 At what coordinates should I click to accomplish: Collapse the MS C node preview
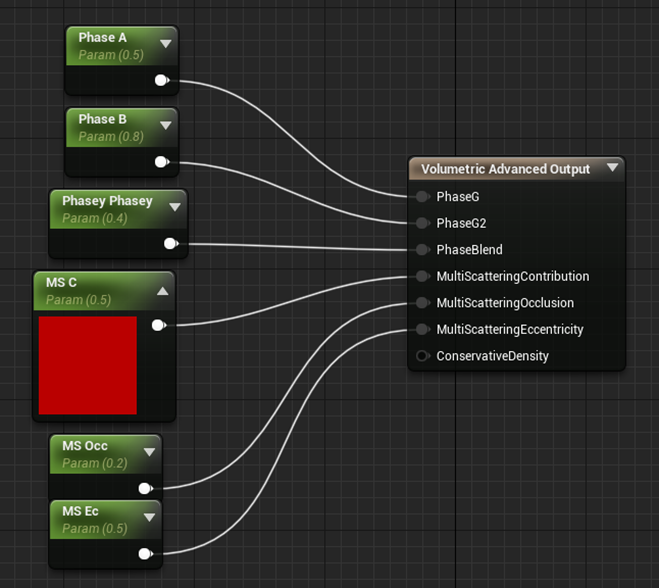tap(163, 291)
